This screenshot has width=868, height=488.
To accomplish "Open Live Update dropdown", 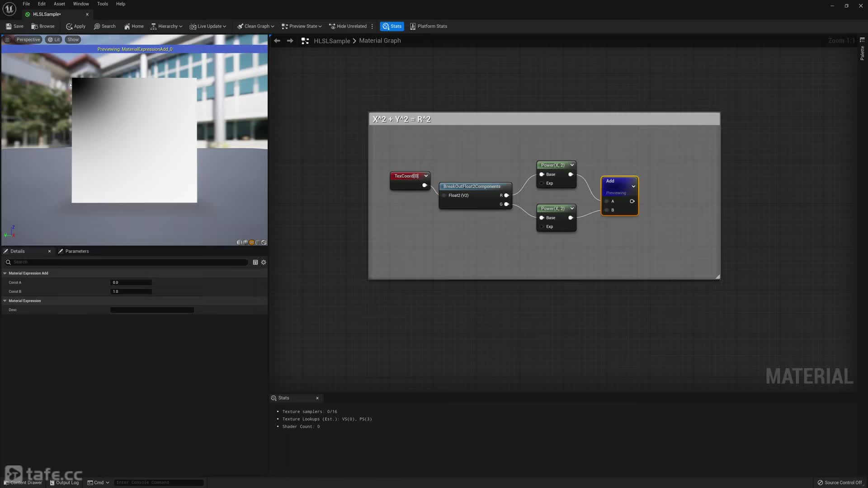I will click(x=208, y=26).
